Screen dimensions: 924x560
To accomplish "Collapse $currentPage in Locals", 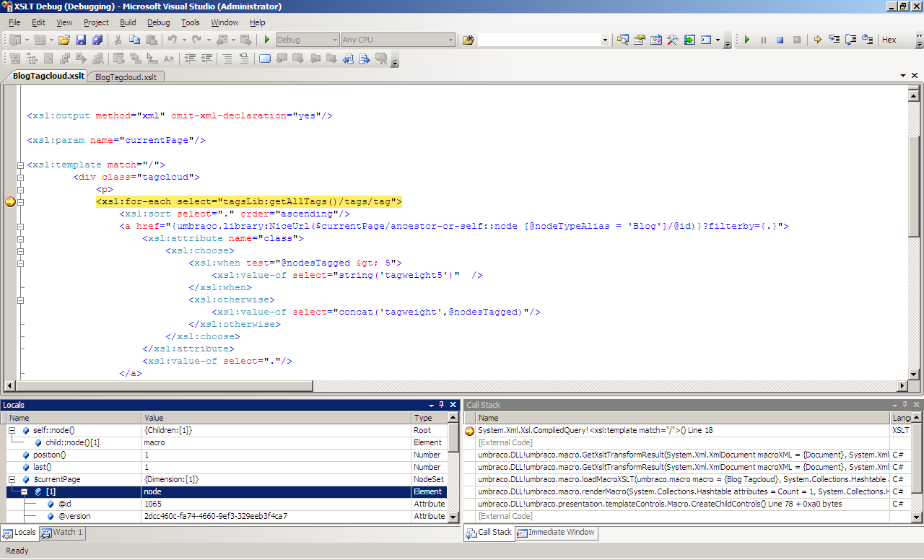I will (12, 479).
